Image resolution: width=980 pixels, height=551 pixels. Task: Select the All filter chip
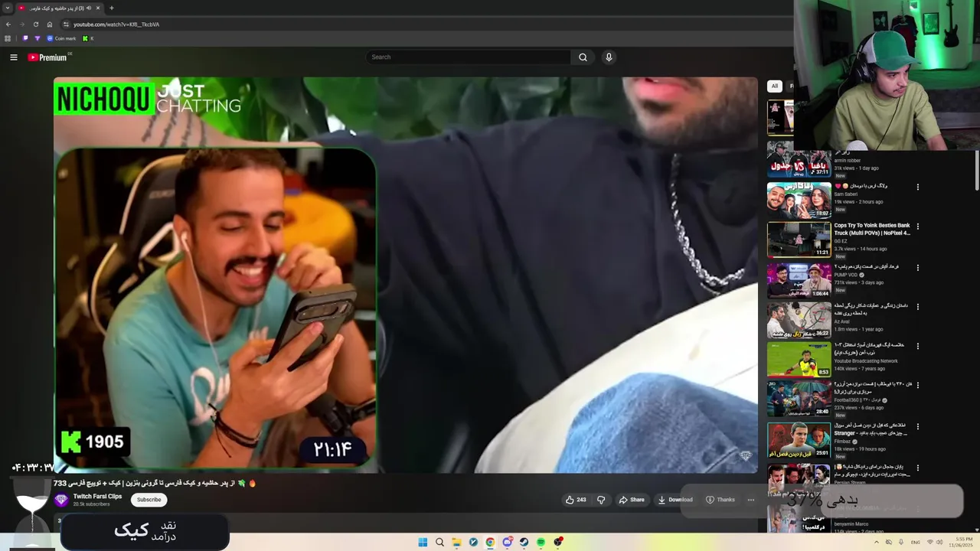774,86
